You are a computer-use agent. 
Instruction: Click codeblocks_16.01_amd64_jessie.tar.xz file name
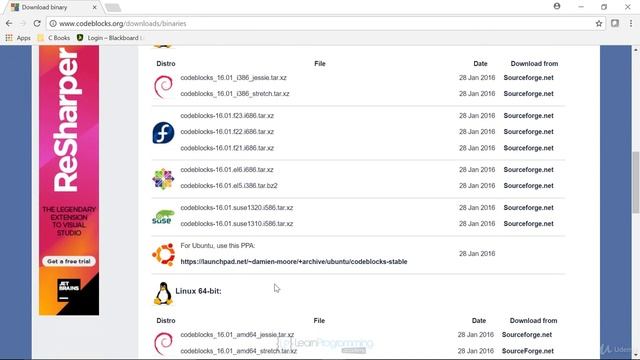pyautogui.click(x=237, y=334)
